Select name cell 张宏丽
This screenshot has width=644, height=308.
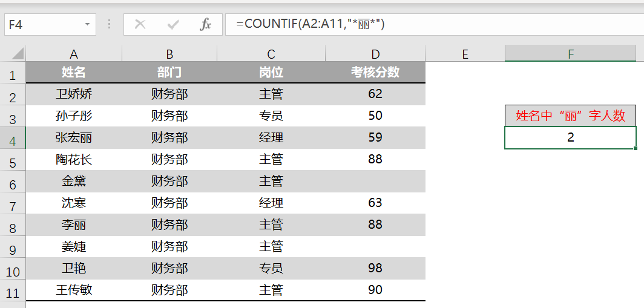[74, 137]
